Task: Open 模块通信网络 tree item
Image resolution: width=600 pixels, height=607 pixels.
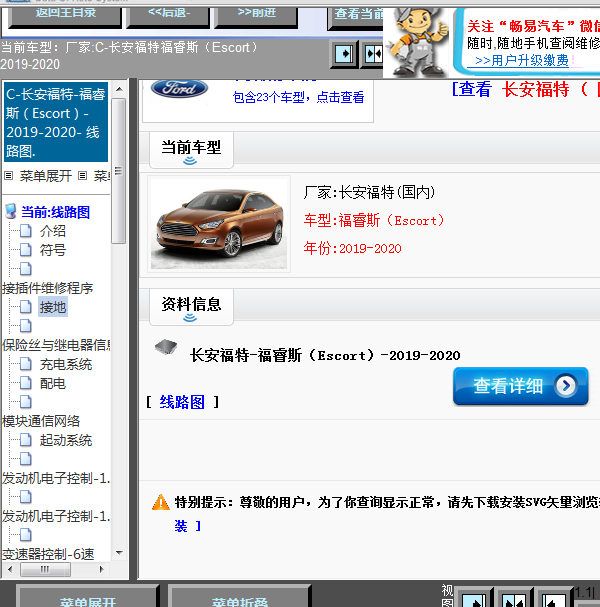Action: pyautogui.click(x=41, y=421)
